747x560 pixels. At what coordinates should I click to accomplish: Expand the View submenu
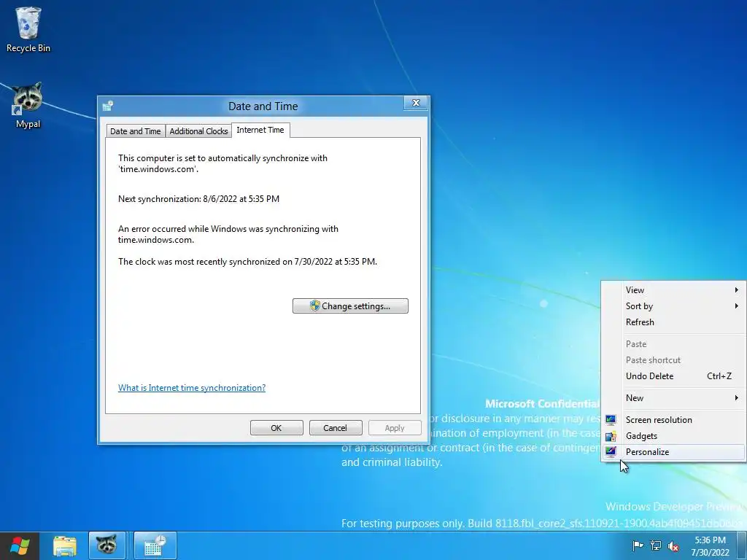pos(673,290)
